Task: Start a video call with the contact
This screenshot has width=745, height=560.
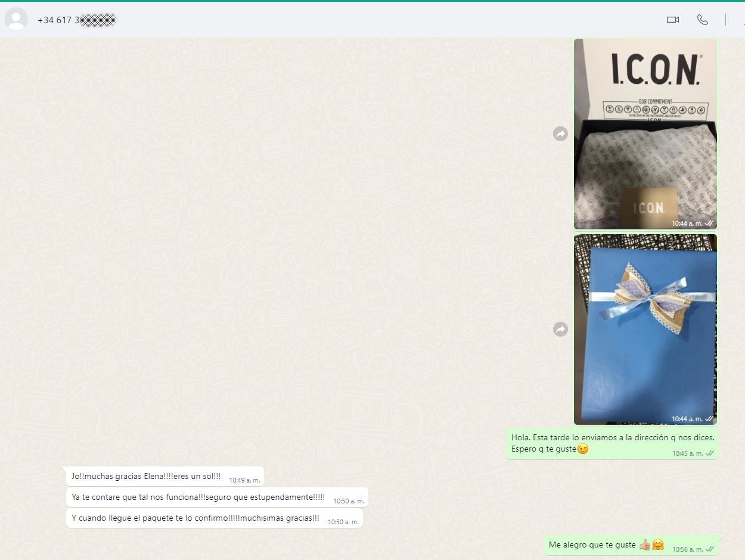Action: 673,20
